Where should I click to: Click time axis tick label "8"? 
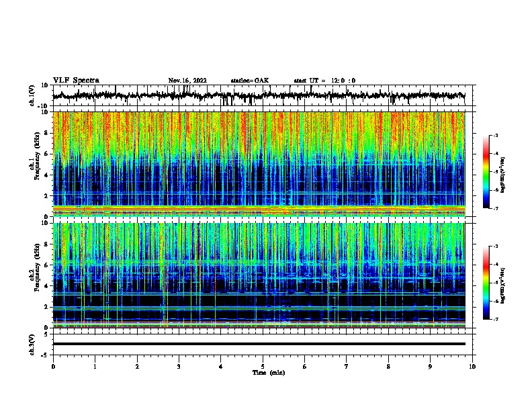click(x=388, y=367)
